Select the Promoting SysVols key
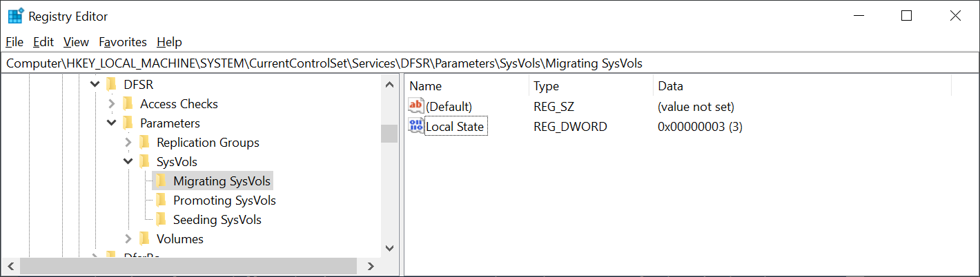The height and width of the screenshot is (277, 980). [224, 201]
